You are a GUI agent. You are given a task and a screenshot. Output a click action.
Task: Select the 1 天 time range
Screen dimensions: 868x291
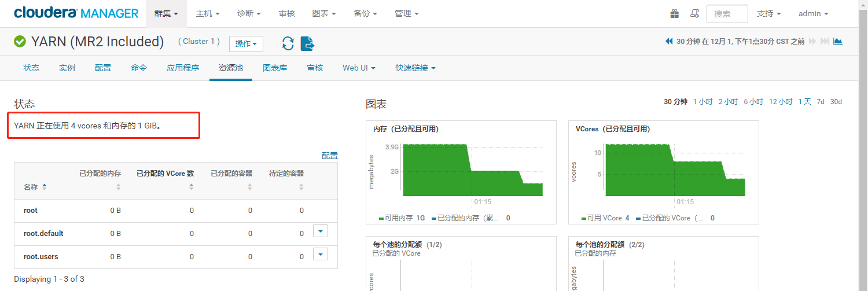[804, 101]
